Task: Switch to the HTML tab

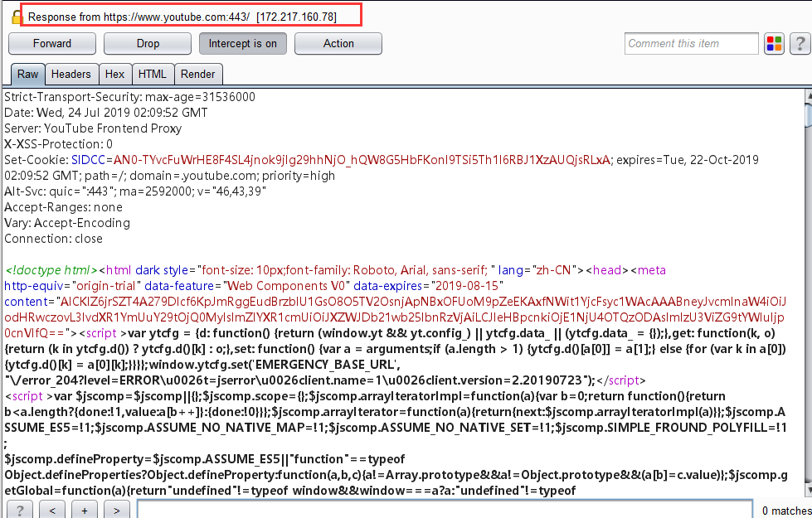Action: (153, 74)
